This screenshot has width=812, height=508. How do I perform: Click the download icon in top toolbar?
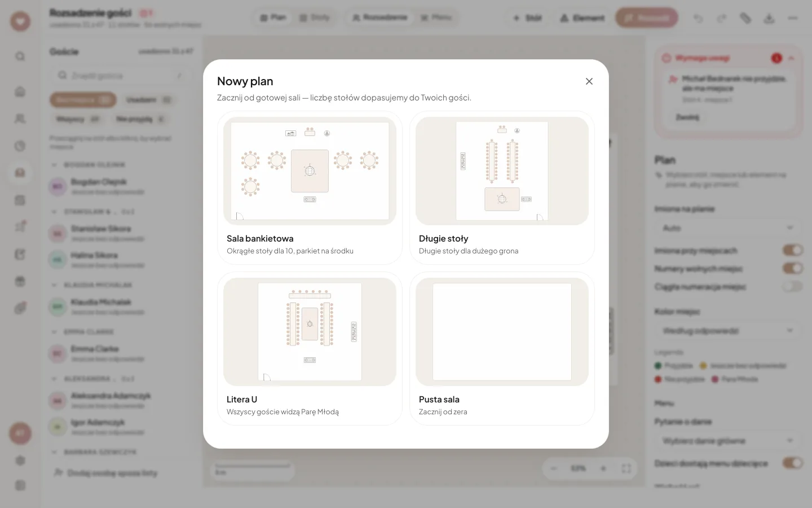click(x=769, y=18)
